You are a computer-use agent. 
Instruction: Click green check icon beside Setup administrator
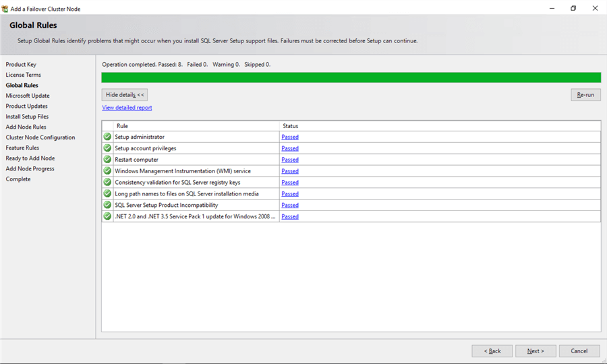[107, 137]
